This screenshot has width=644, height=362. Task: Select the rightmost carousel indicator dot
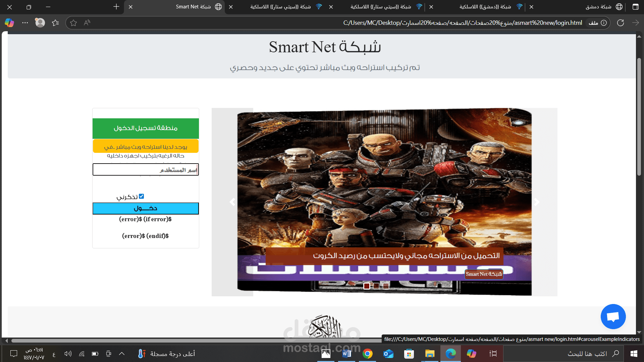386,286
